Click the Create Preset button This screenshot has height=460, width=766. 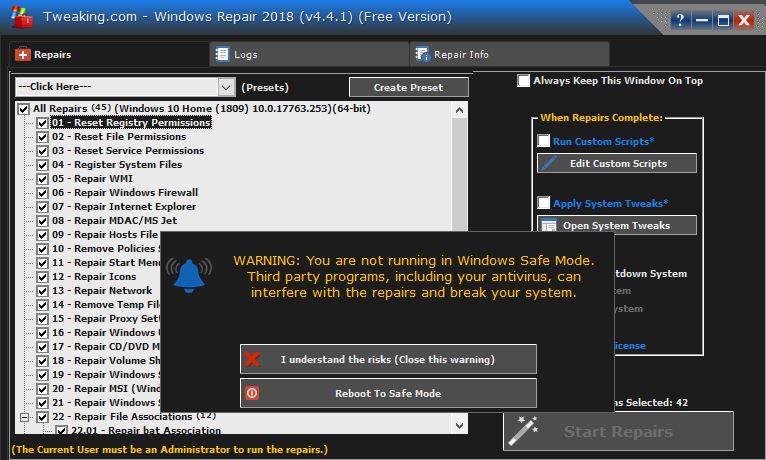point(408,87)
